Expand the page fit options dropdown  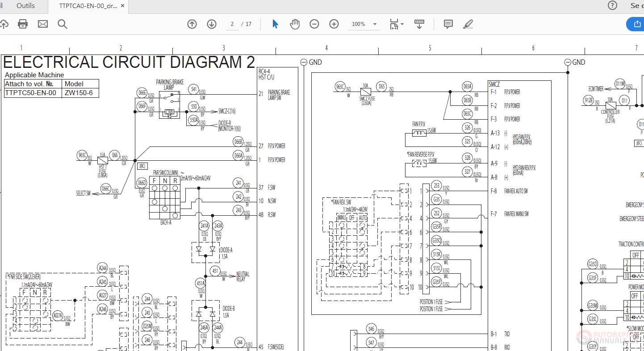tap(396, 24)
